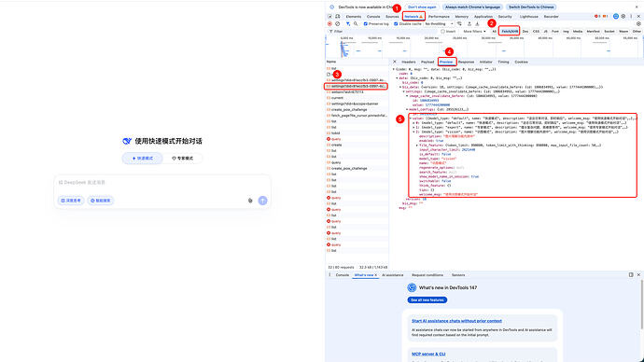Open the No throttling dropdown

tap(439, 24)
